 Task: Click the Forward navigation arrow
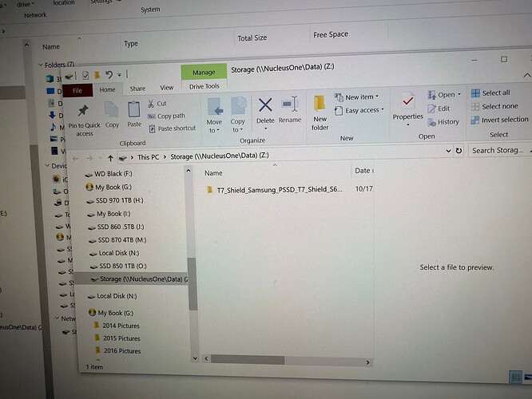point(89,158)
